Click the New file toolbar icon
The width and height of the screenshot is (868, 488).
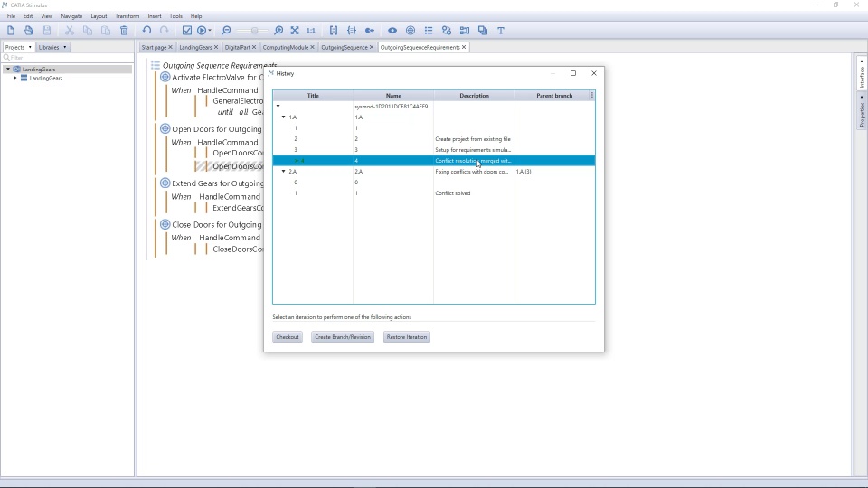11,31
